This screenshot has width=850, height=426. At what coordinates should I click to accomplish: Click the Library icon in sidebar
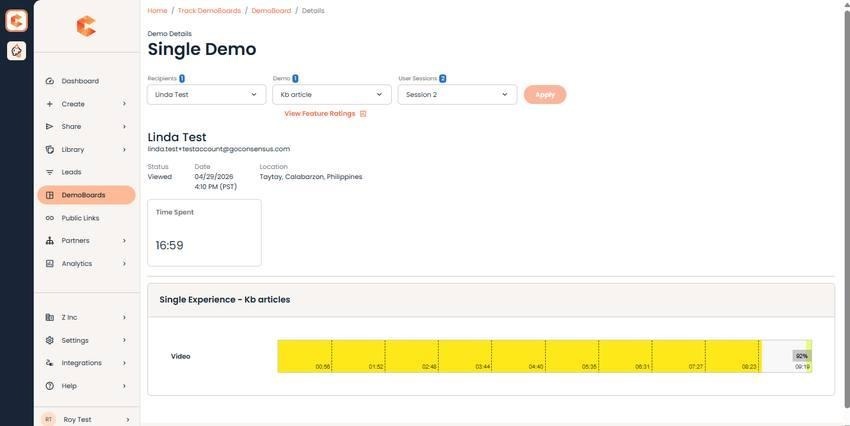[x=50, y=150]
